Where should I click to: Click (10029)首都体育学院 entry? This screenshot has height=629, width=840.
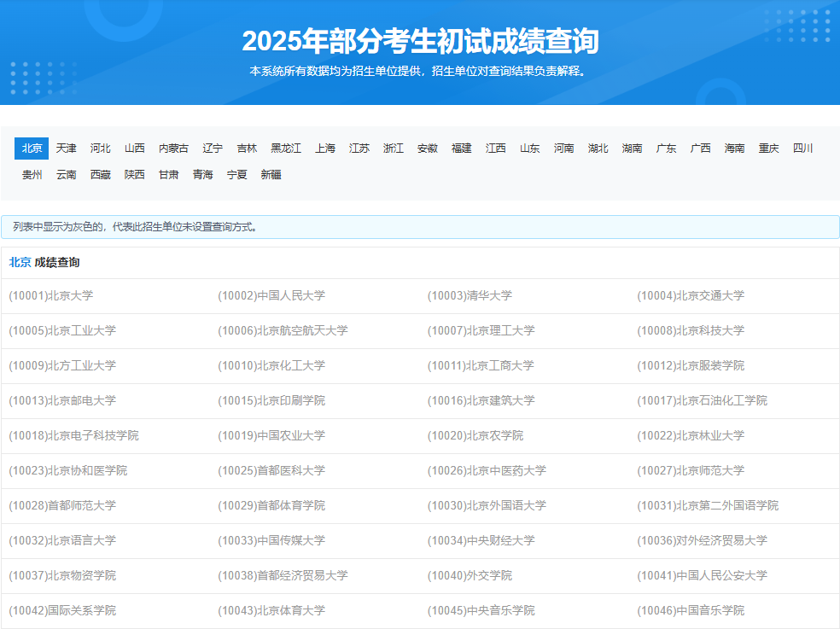point(271,505)
